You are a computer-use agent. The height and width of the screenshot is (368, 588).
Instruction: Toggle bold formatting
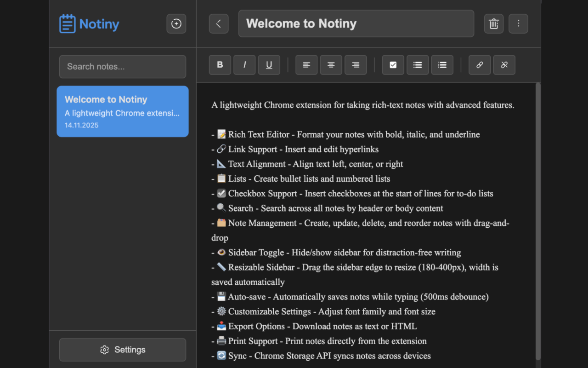coord(220,65)
